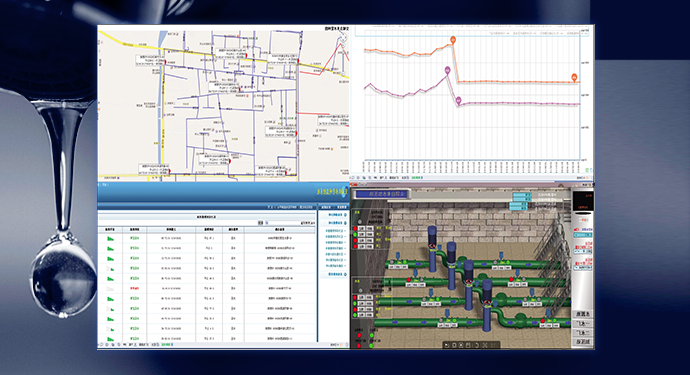Toggle the top red indicator in the upper-left pump control box

(x=356, y=228)
